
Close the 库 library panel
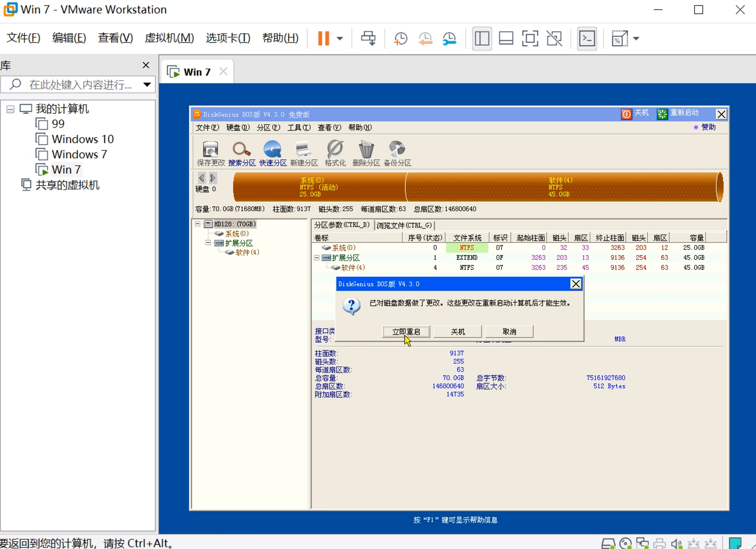[x=146, y=65]
